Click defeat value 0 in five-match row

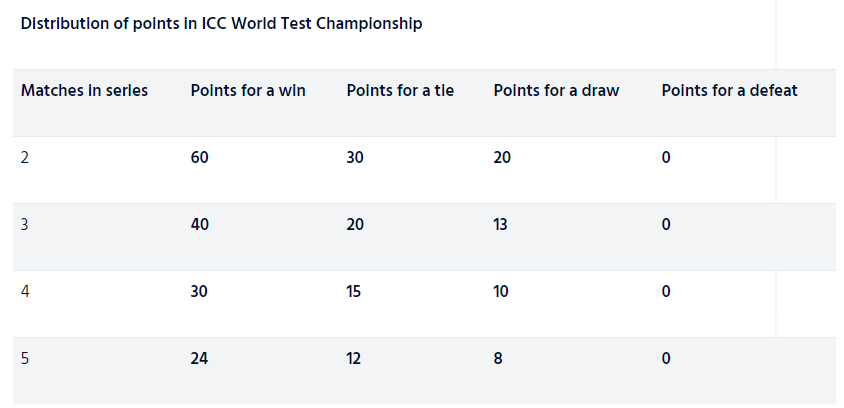point(666,358)
